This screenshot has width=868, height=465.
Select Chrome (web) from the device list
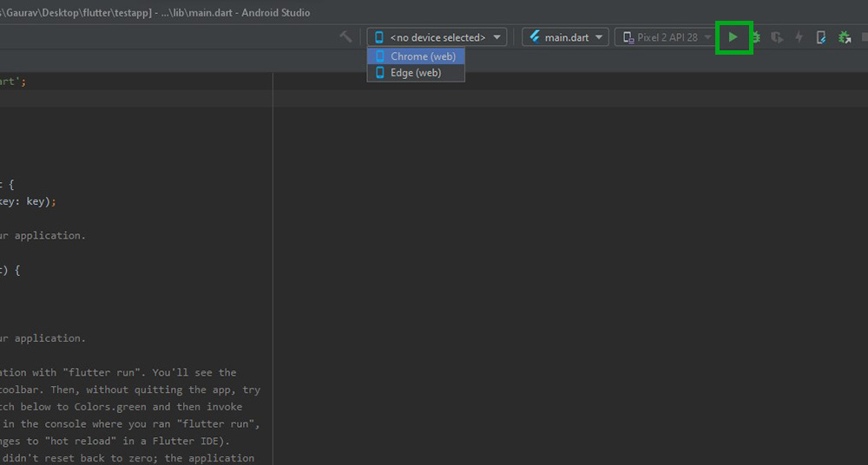[x=422, y=56]
